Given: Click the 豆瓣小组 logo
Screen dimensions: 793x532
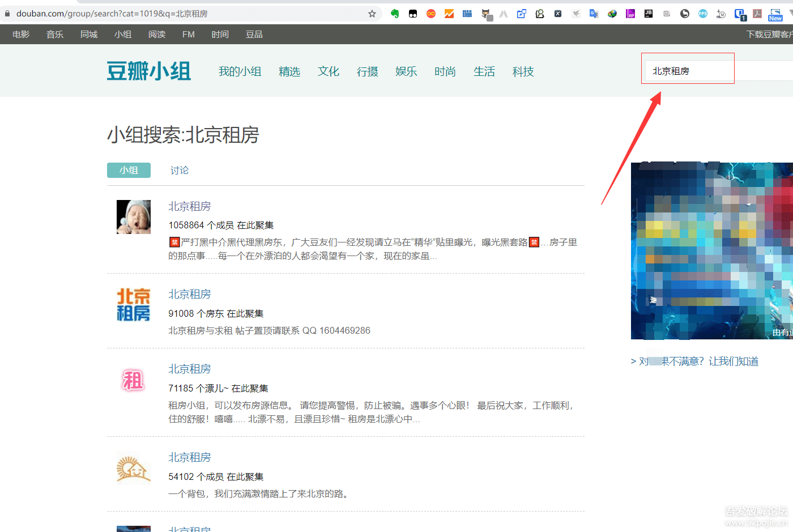Looking at the screenshot, I should pos(149,71).
